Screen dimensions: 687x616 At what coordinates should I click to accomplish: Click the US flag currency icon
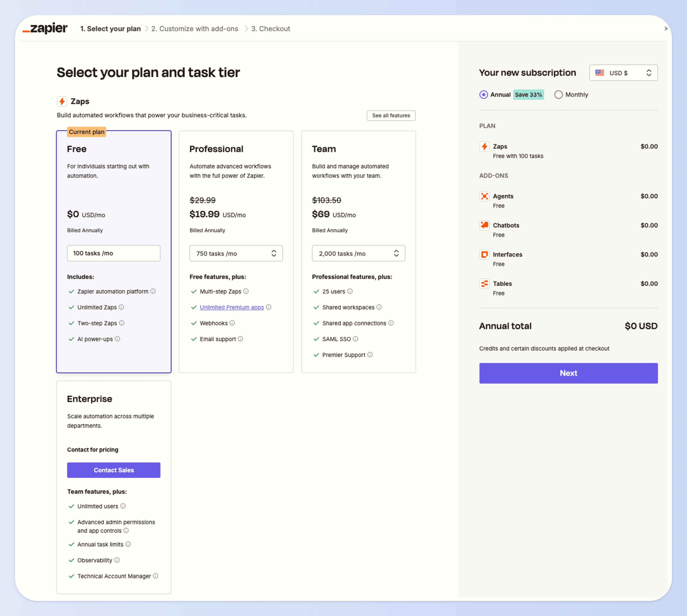[600, 72]
